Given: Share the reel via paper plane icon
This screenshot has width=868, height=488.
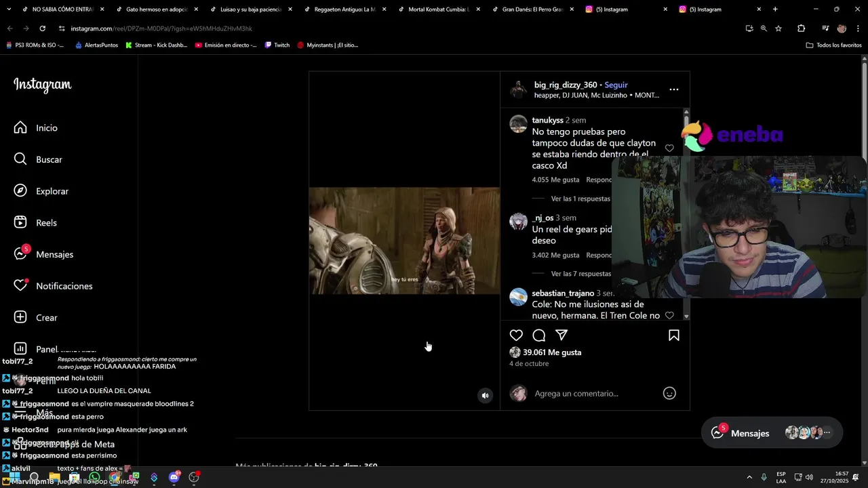Looking at the screenshot, I should coord(561,335).
